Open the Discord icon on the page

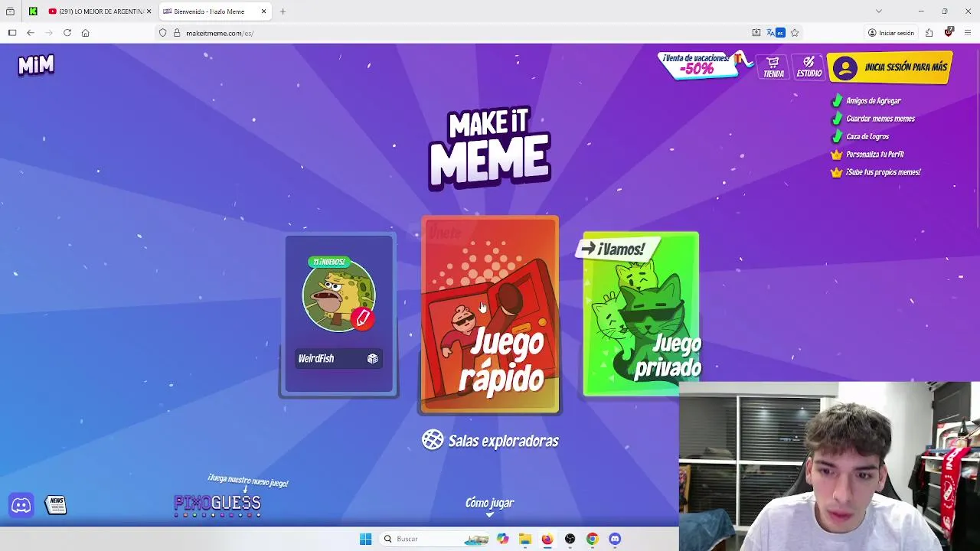(21, 505)
